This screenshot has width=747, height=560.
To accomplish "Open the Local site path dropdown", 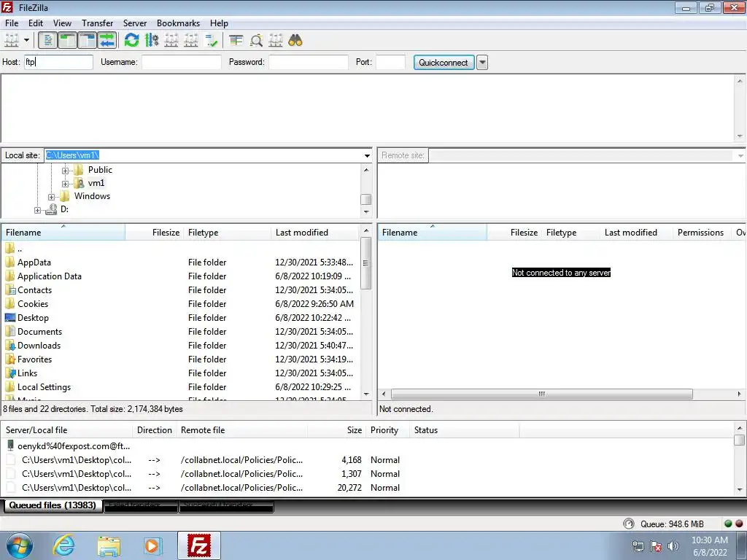I will coord(367,155).
